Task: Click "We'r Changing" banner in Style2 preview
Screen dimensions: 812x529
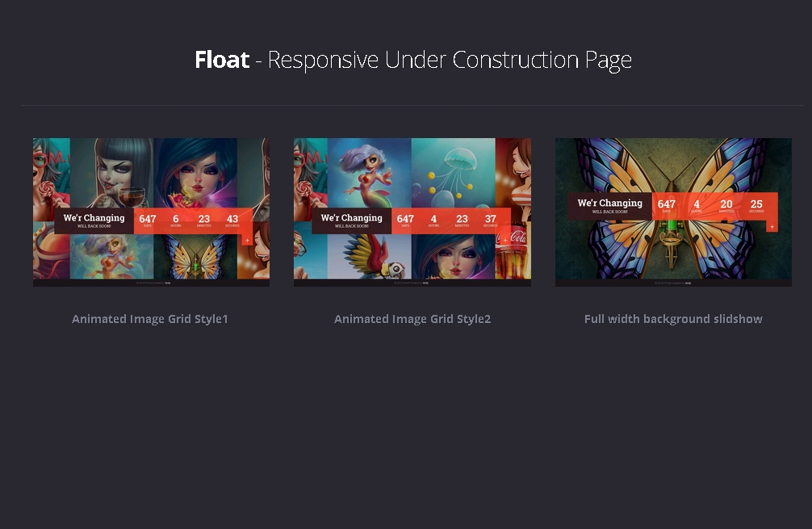Action: 351,220
